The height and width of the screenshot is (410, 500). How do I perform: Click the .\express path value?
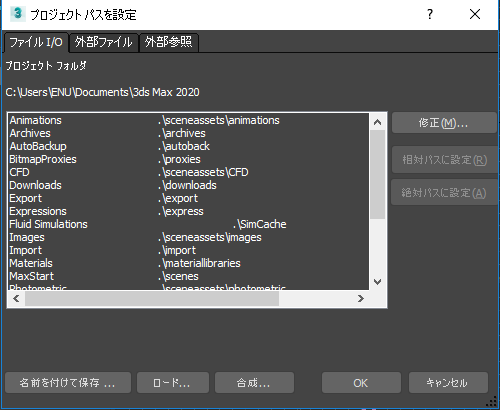point(180,211)
